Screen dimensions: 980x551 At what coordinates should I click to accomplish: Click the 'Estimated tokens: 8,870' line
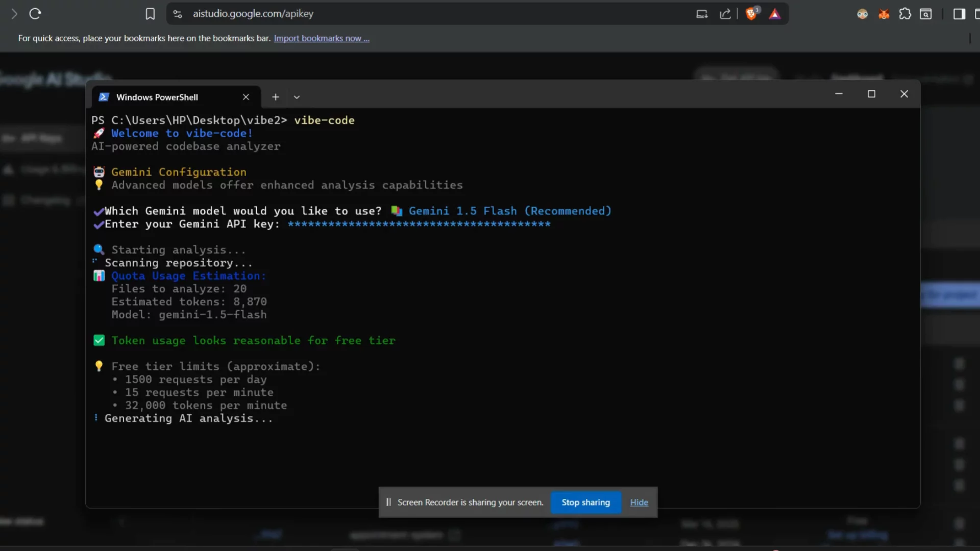coord(189,302)
